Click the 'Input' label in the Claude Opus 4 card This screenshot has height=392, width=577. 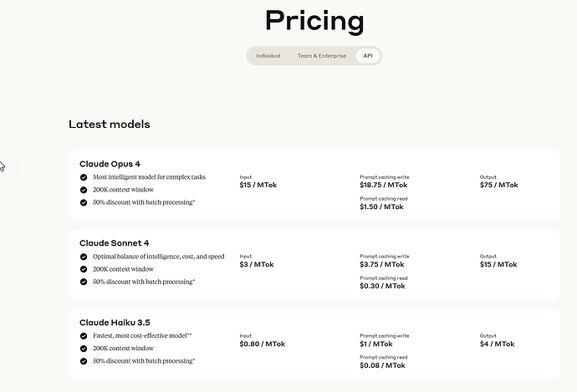(246, 177)
